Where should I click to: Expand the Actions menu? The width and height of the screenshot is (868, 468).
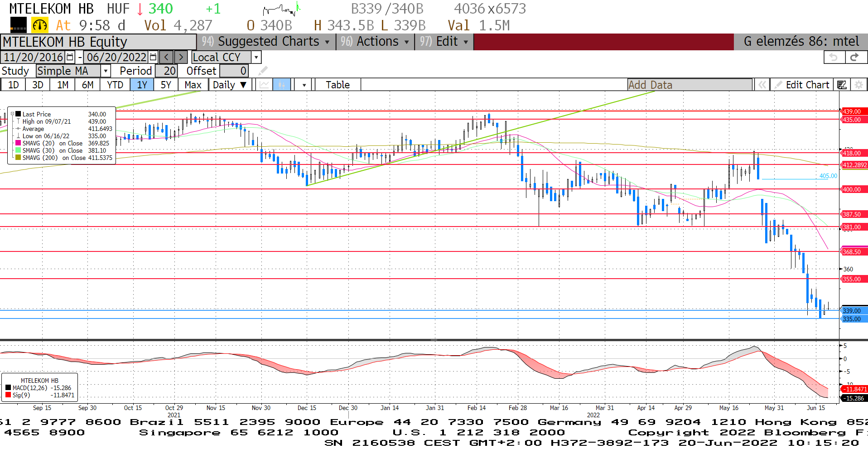point(375,42)
